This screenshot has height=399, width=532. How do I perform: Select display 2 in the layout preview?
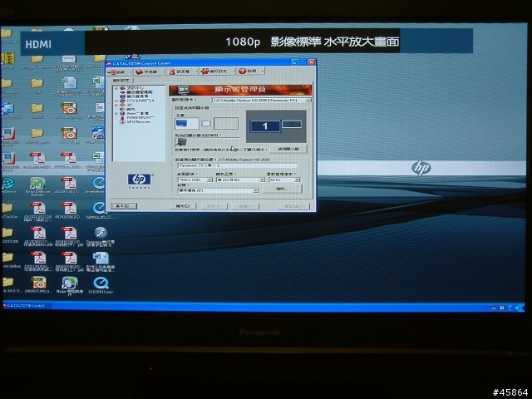coord(292,124)
